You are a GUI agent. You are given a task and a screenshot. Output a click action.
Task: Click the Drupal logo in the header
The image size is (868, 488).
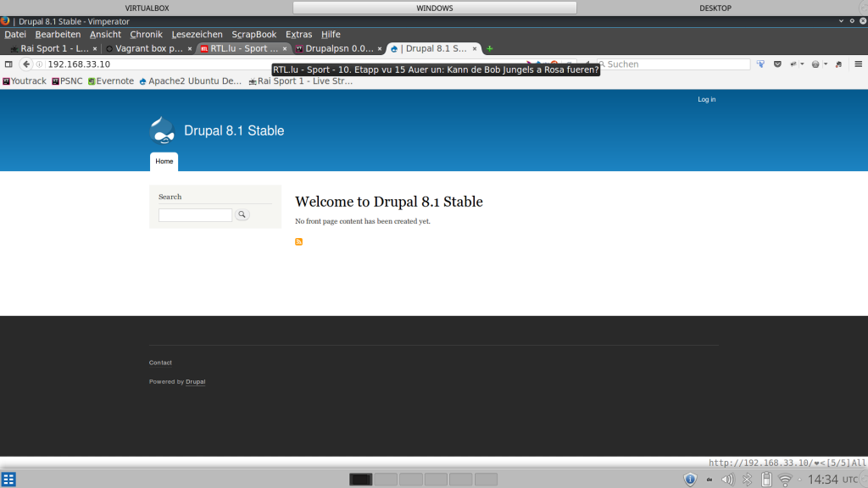point(162,130)
